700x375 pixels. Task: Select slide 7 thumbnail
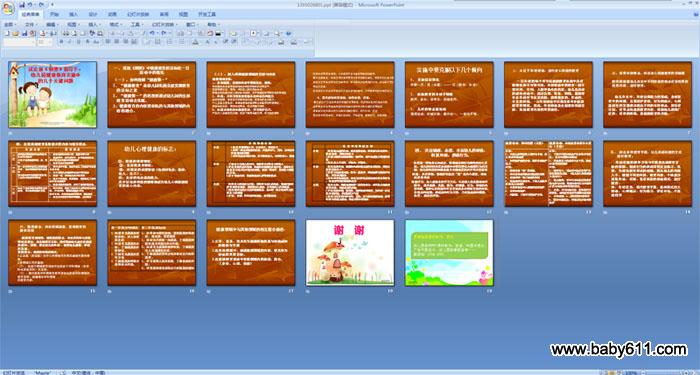pyautogui.click(x=648, y=95)
